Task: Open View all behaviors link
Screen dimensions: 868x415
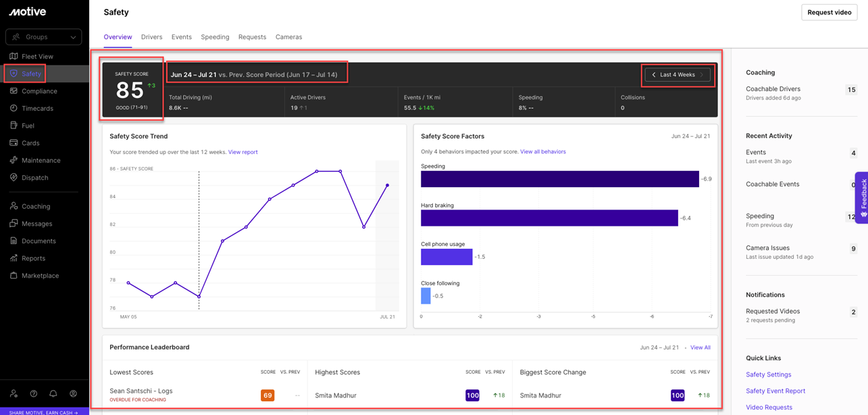Action: click(542, 151)
